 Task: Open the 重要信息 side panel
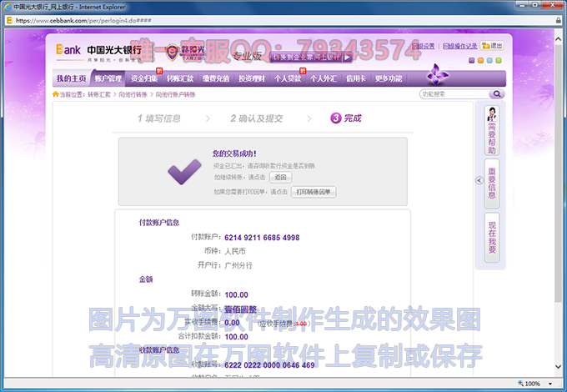point(492,178)
